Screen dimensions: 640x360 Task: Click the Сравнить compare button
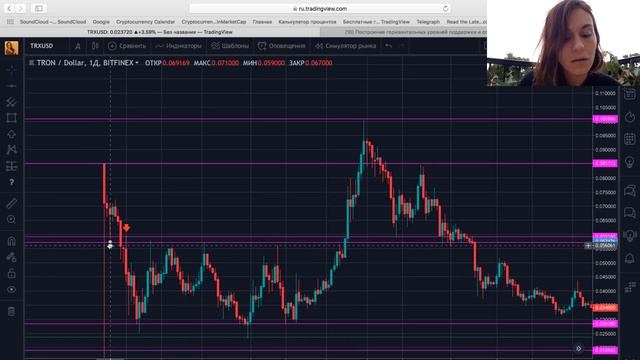(127, 46)
